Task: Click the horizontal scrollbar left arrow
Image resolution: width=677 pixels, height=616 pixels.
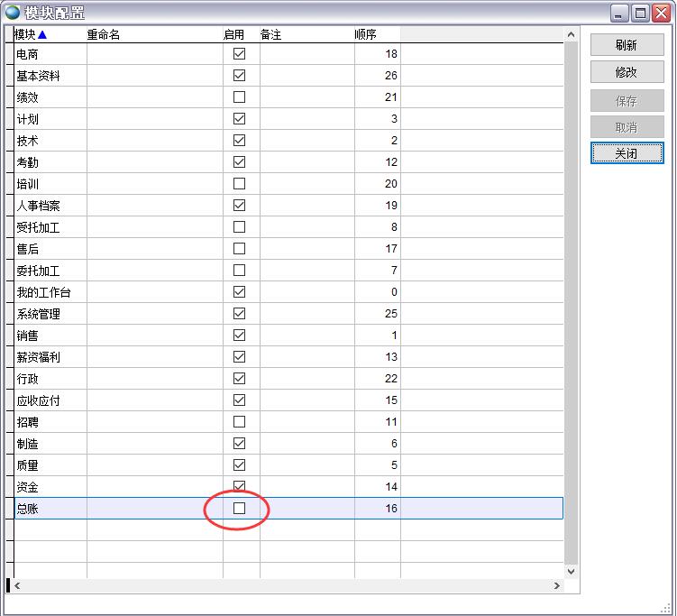Action: point(17,586)
